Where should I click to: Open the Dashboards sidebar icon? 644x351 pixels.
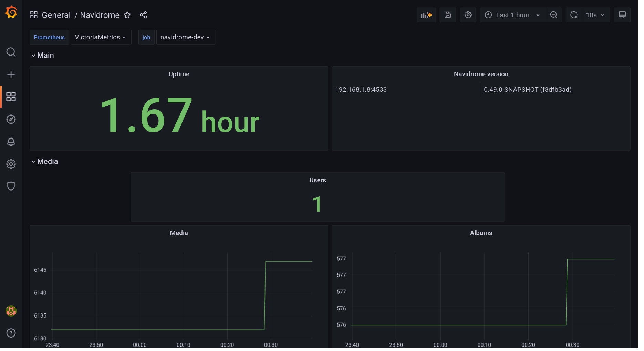coord(11,97)
